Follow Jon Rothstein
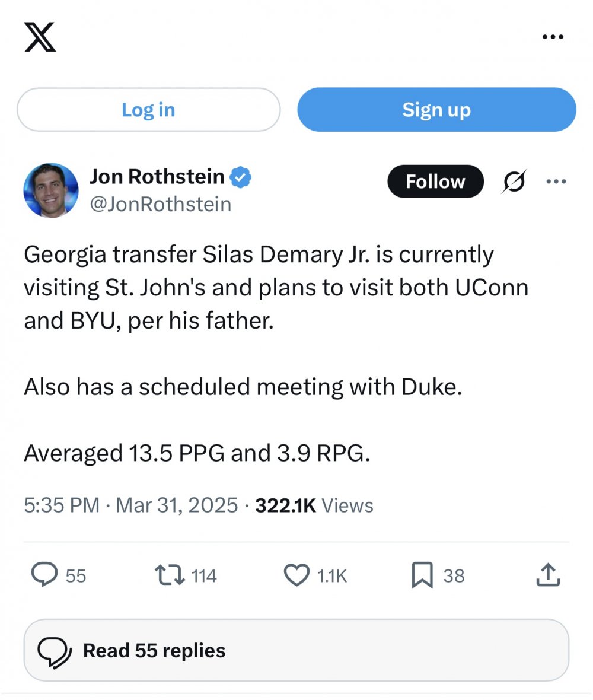This screenshot has width=593, height=700. click(x=435, y=182)
